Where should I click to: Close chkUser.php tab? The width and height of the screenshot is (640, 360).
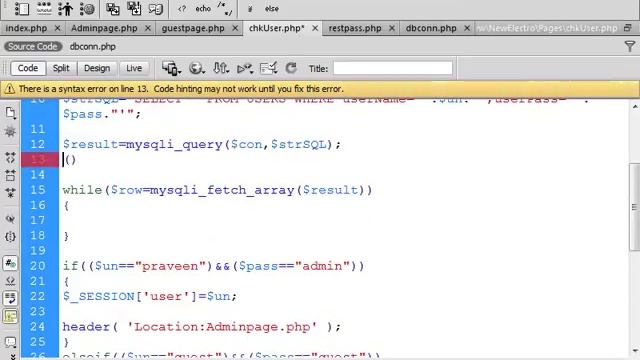315,28
